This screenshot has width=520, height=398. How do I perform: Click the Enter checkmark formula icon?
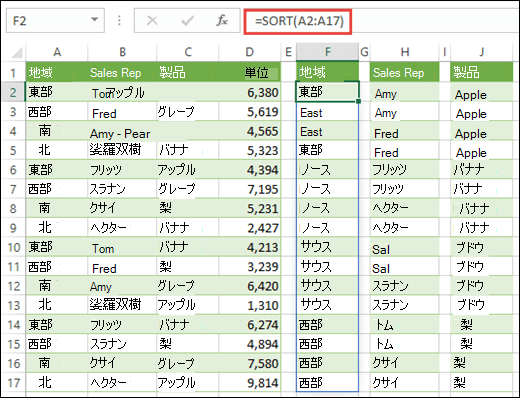pyautogui.click(x=187, y=21)
